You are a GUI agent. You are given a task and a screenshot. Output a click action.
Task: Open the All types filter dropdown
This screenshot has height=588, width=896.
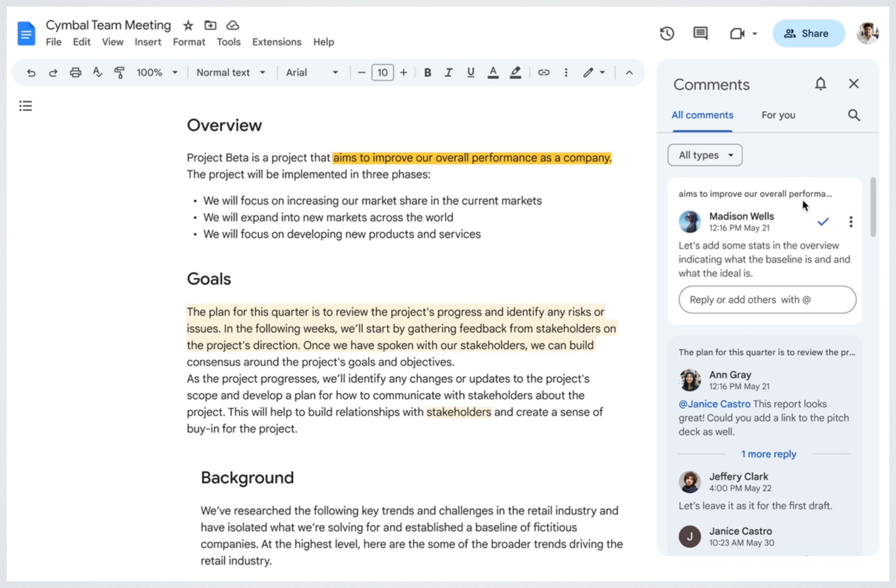[x=705, y=155]
